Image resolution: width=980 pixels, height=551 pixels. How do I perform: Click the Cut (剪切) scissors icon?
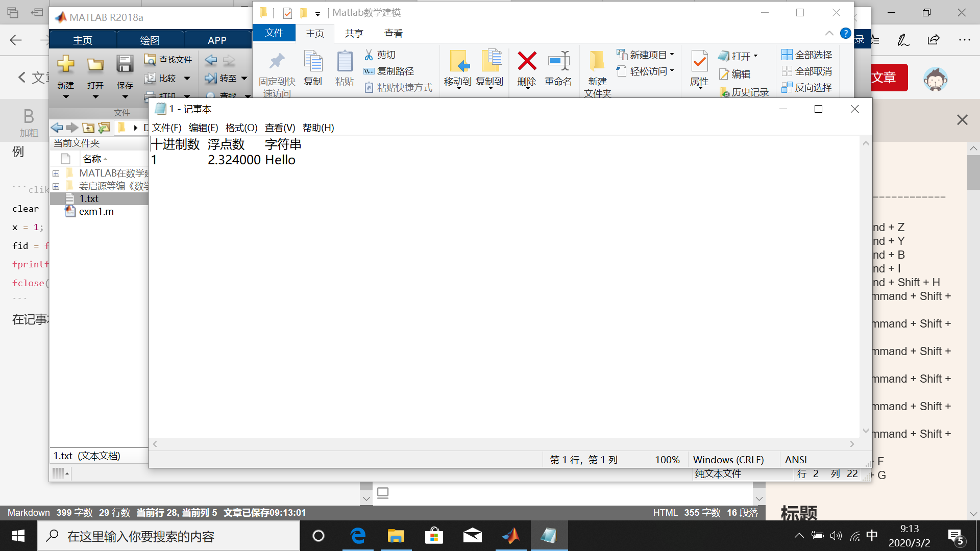(369, 55)
